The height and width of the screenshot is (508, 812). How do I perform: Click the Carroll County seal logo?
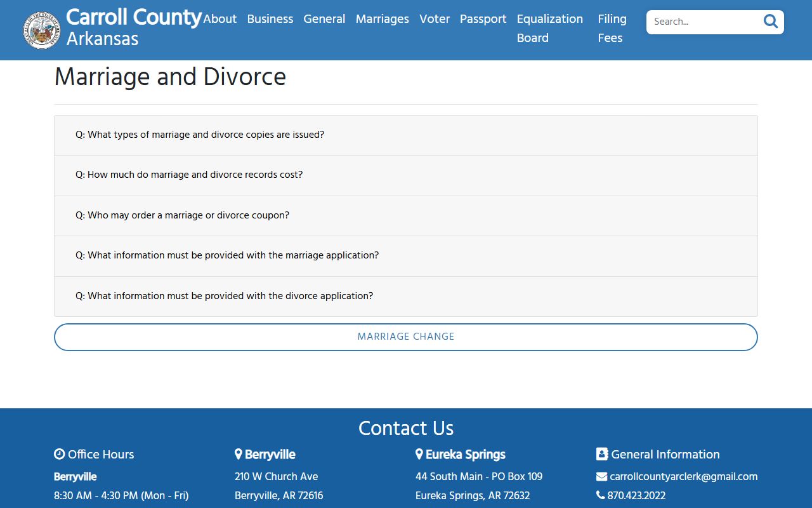pyautogui.click(x=42, y=29)
